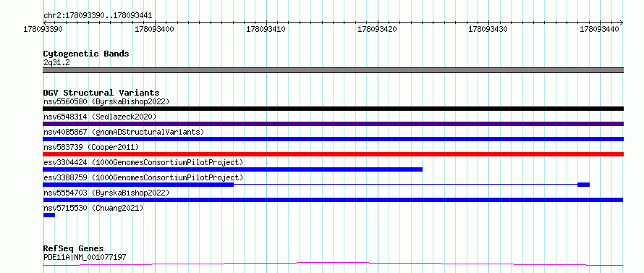Click the red nsv583739 variant bar
The height and width of the screenshot is (273, 644).
click(333, 154)
